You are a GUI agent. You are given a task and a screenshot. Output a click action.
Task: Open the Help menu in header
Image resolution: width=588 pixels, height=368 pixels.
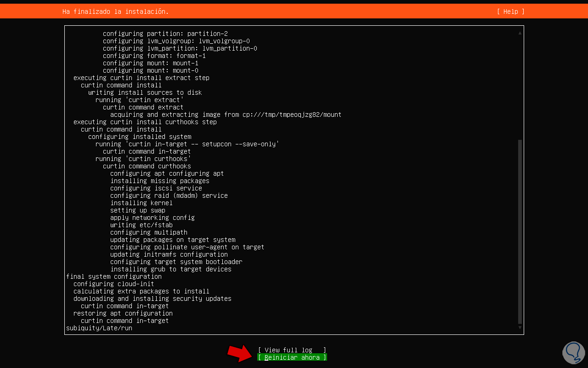(510, 11)
